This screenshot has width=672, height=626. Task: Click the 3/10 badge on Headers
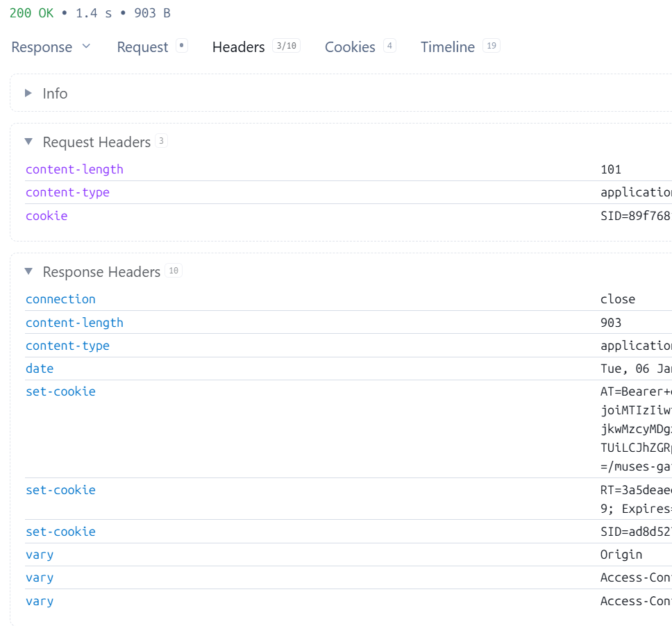[286, 46]
